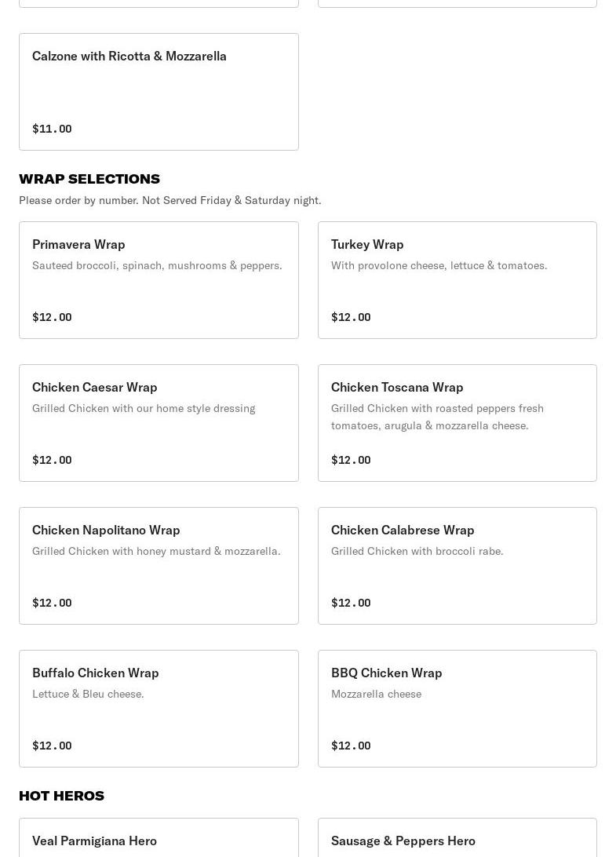Open the Veal Parmigiana Hero item
616x857 pixels.
pyautogui.click(x=159, y=840)
